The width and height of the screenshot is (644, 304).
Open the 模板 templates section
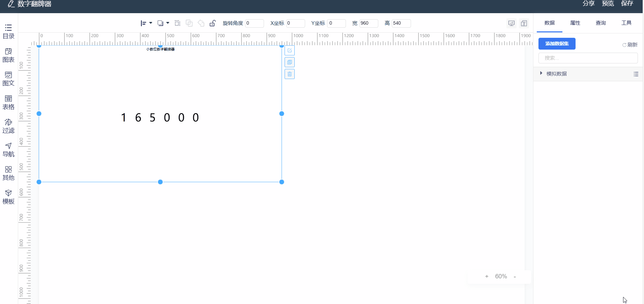(x=8, y=197)
